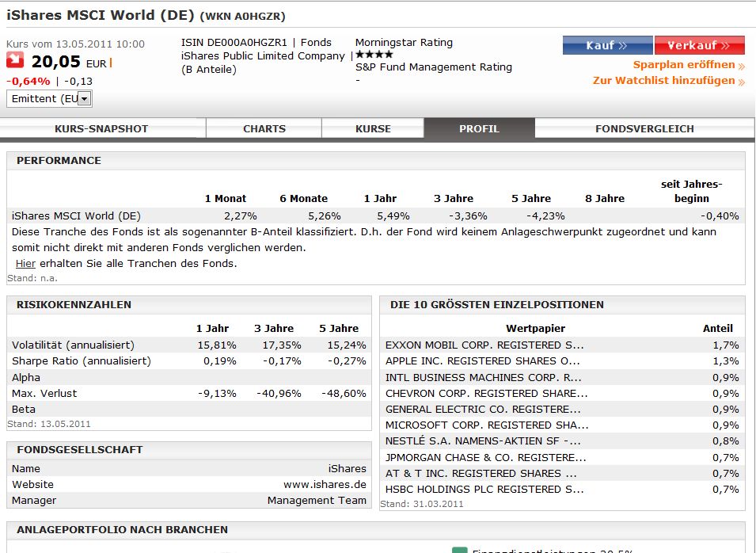Click MICROSOFT CORP. position entry

tap(487, 425)
